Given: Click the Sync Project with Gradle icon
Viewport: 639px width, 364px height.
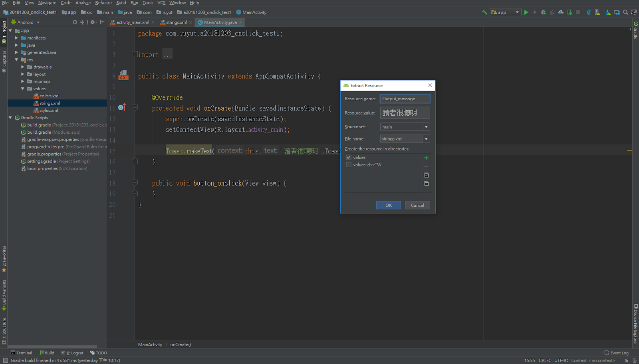Looking at the screenshot, I should point(589,12).
